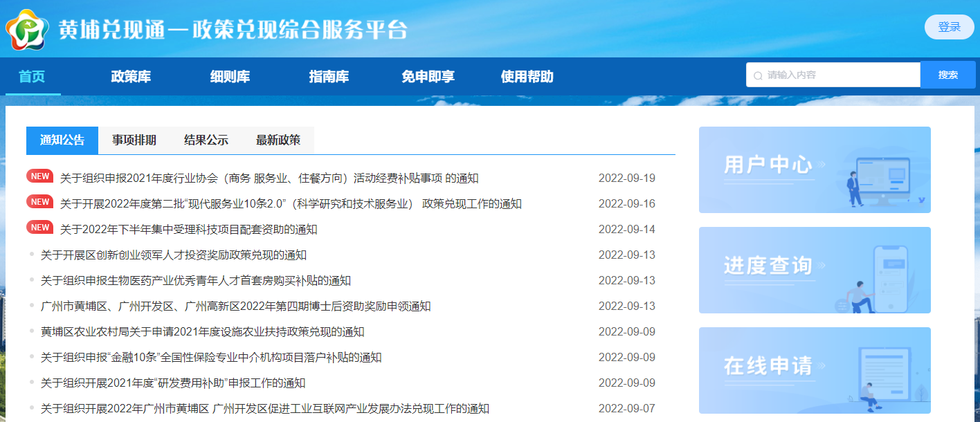Open 使用帮助 in the navigation bar
The height and width of the screenshot is (422, 980).
coord(527,77)
